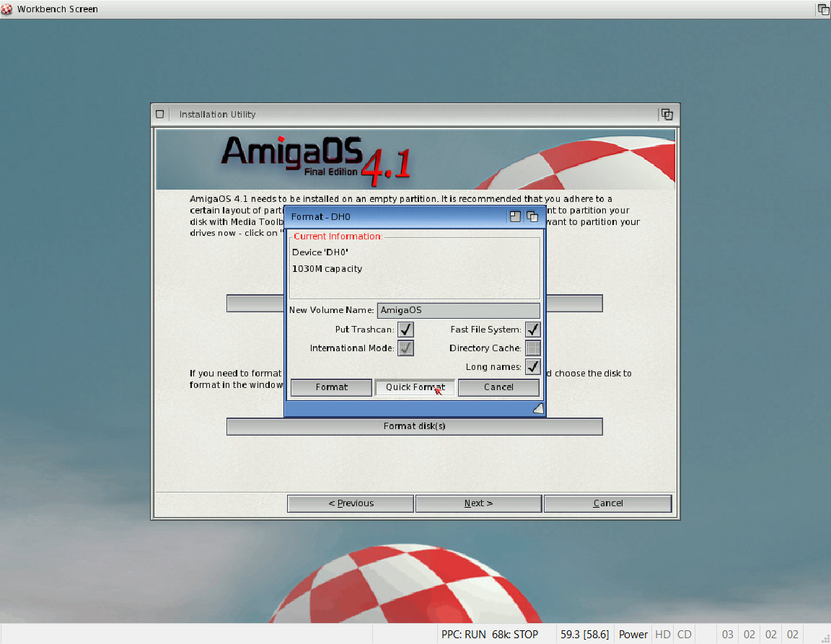831x644 pixels.
Task: Toggle the Put Trashcan checkbox
Action: pyautogui.click(x=406, y=330)
